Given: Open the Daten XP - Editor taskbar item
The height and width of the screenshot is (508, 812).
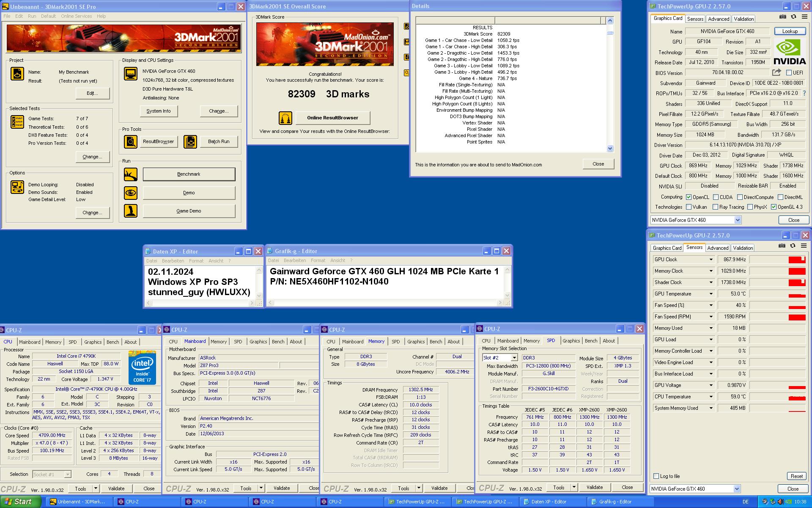Looking at the screenshot, I should [553, 502].
